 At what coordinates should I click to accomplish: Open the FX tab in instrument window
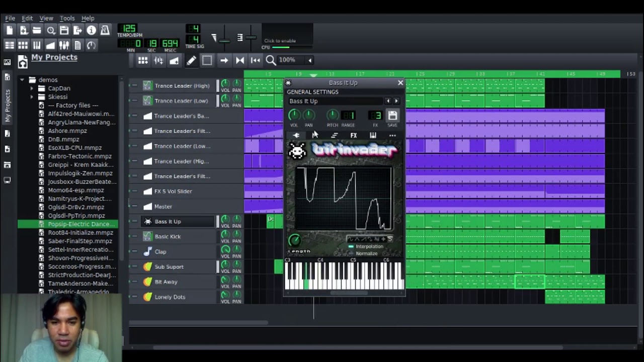(354, 135)
